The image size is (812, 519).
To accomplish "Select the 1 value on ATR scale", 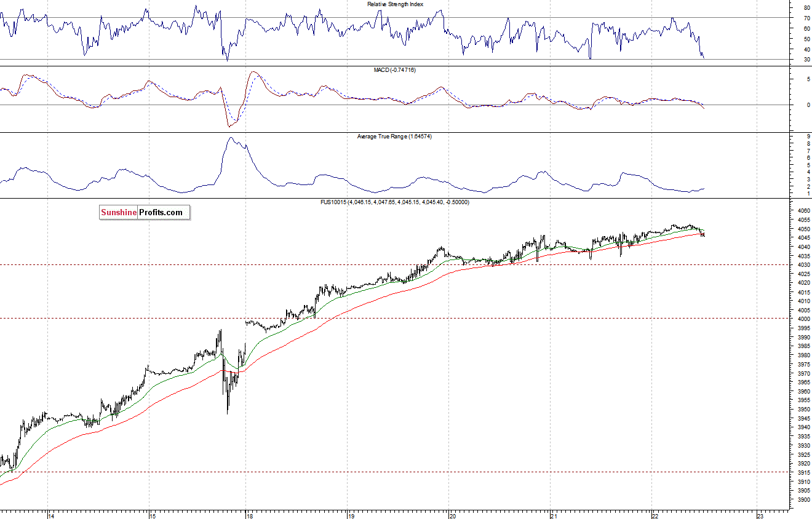I will [808, 194].
